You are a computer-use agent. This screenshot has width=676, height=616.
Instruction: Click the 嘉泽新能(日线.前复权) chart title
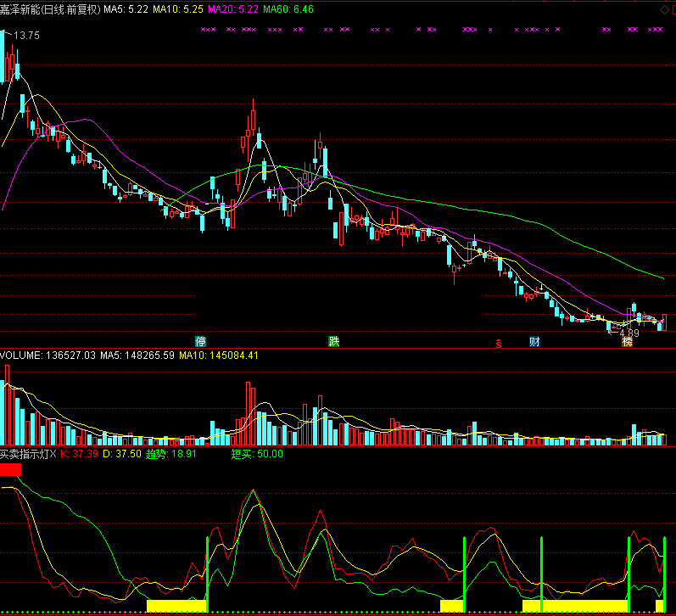pyautogui.click(x=50, y=9)
